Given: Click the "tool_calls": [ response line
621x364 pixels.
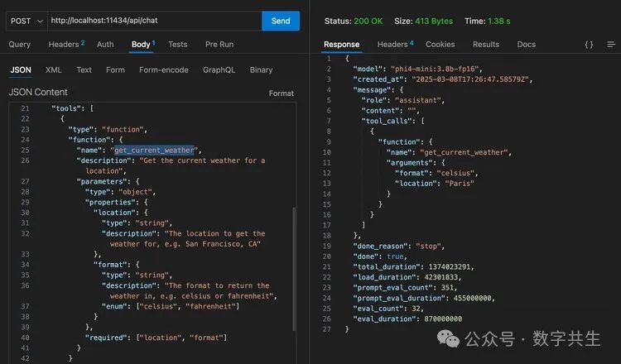Looking at the screenshot, I should 392,121.
